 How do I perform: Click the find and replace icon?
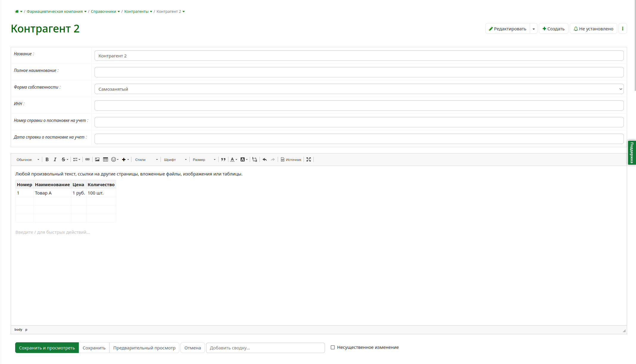[255, 160]
